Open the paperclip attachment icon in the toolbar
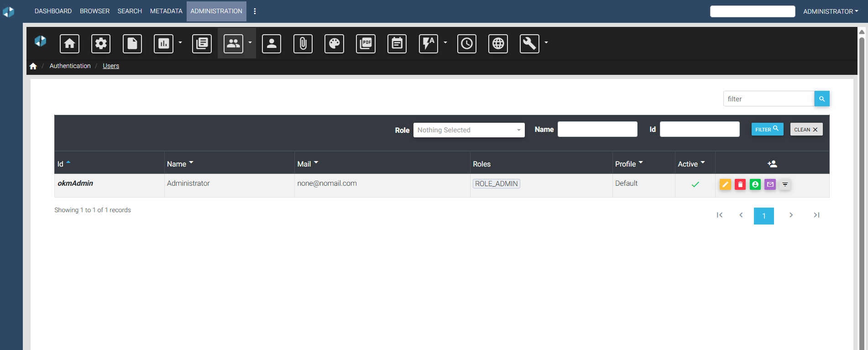Screen dimensions: 868x350 pyautogui.click(x=303, y=44)
